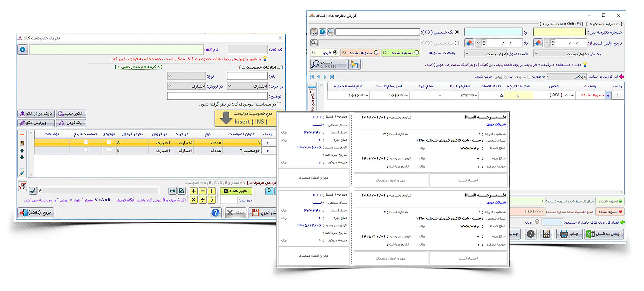Send the report to Excel
Viewport: 644px width, 291px height.
pyautogui.click(x=604, y=234)
